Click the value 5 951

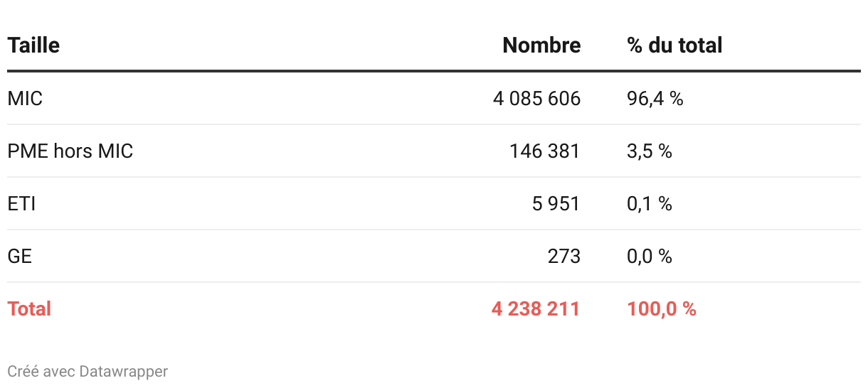[556, 204]
